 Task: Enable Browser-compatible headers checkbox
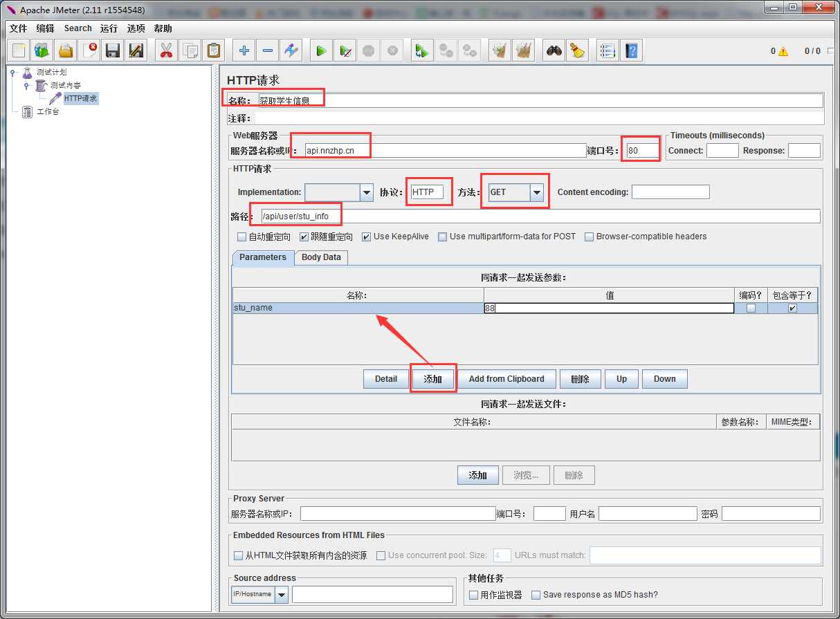coord(589,237)
